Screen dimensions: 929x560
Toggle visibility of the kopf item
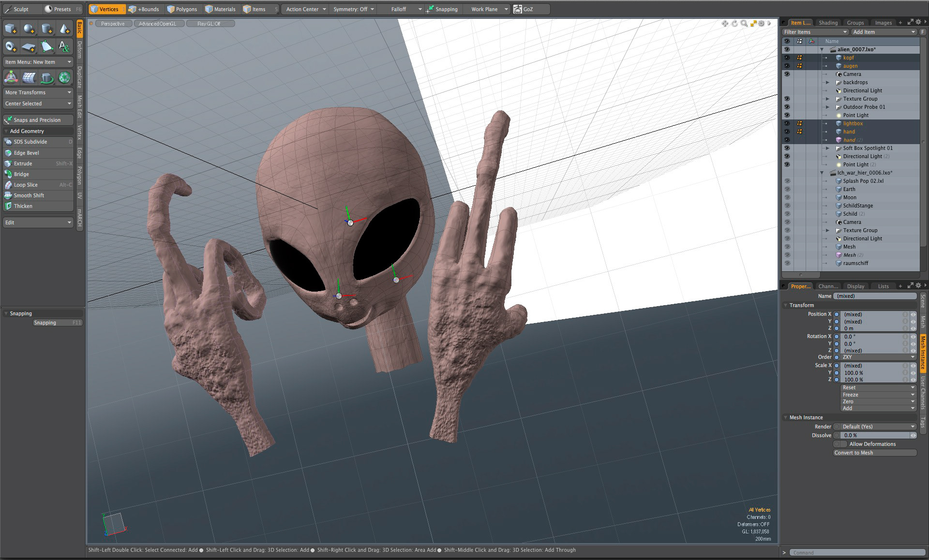click(787, 58)
